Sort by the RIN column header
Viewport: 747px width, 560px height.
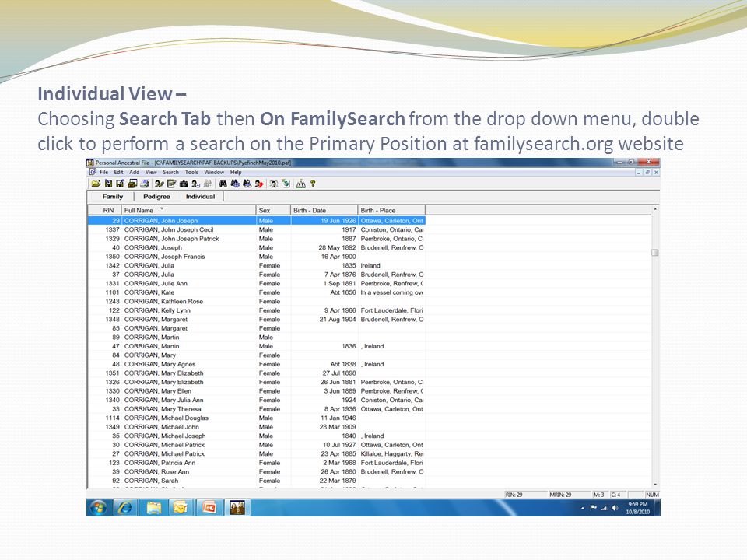pos(105,210)
